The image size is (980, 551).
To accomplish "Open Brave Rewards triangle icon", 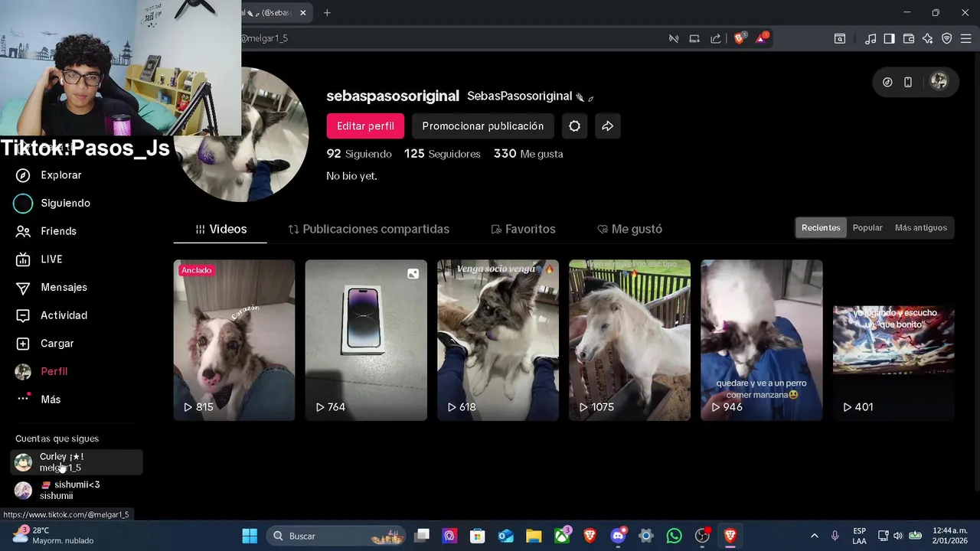I will (762, 38).
